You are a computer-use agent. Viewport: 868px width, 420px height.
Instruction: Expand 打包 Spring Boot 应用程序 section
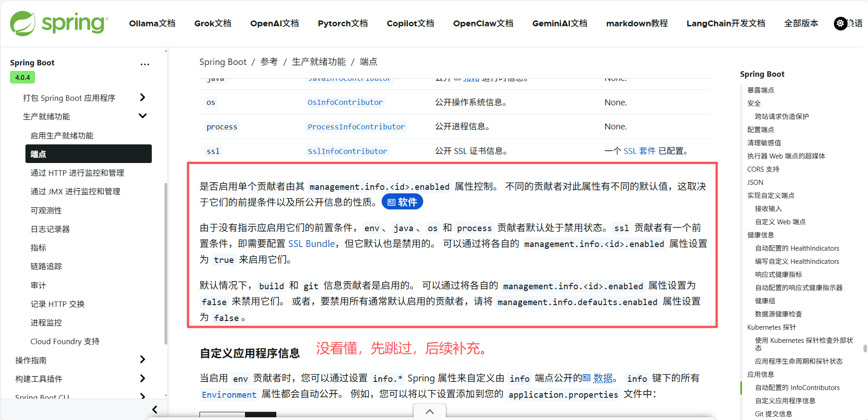(x=142, y=98)
